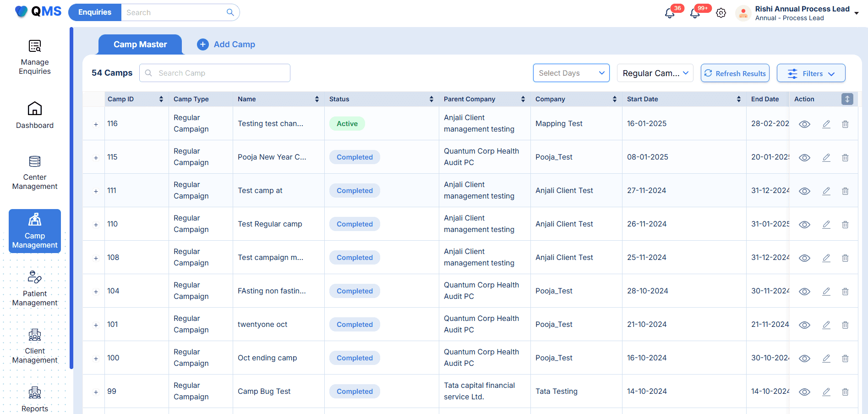Screen dimensions: 868x414
Task: Click Refresh Results to reload camps
Action: 735,73
